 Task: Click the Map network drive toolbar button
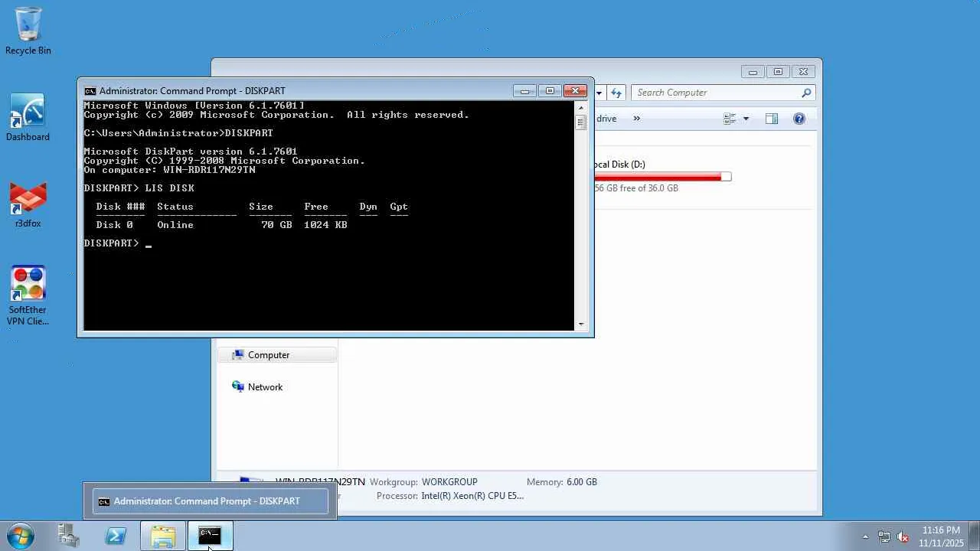pyautogui.click(x=606, y=119)
